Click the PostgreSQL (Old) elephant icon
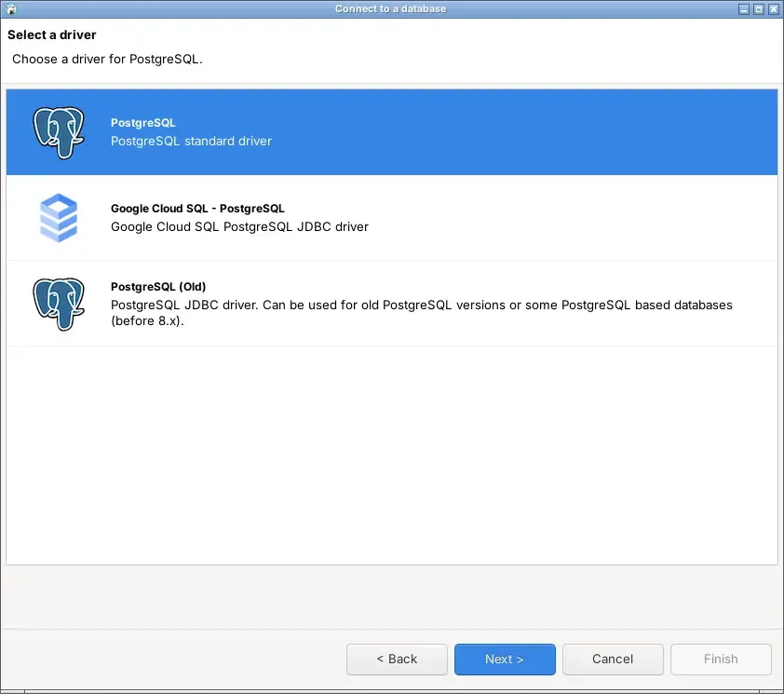 point(59,305)
